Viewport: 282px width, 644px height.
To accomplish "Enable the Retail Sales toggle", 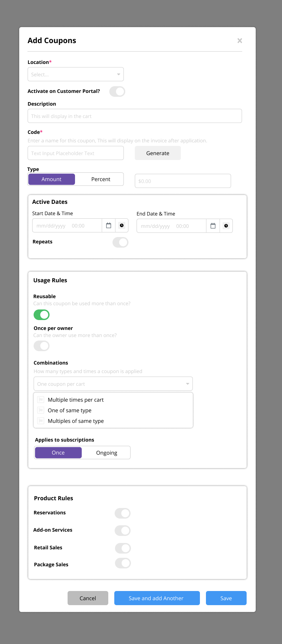I will 123,548.
